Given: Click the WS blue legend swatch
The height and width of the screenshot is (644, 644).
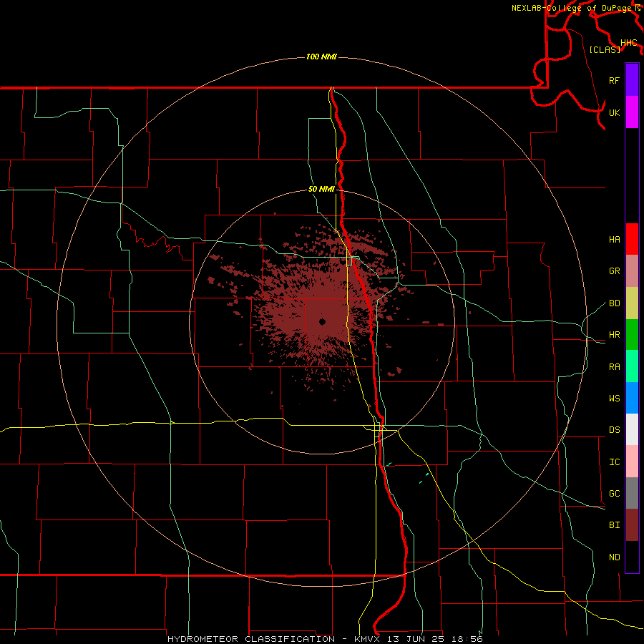Looking at the screenshot, I should (x=632, y=398).
